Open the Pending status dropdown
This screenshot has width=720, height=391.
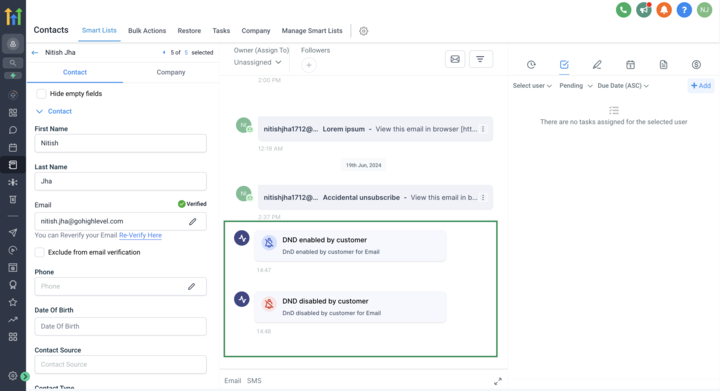[x=575, y=86]
